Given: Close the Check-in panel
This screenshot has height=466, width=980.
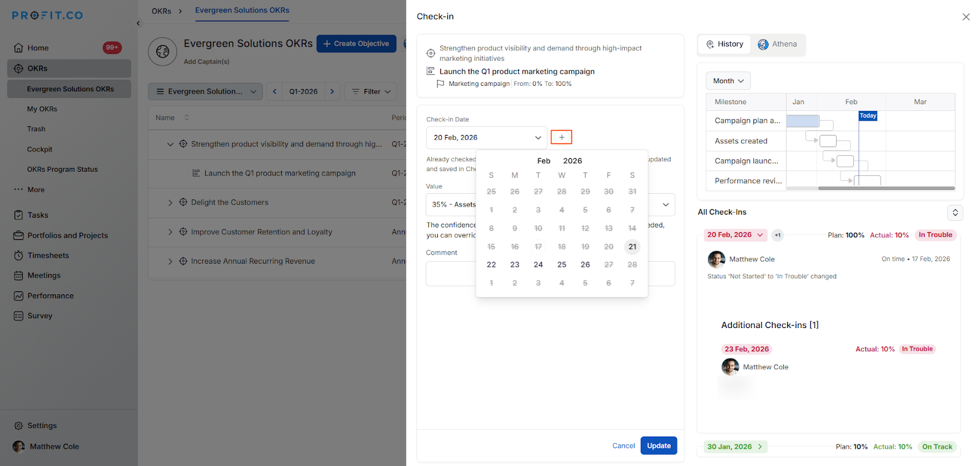Looking at the screenshot, I should click(x=966, y=17).
